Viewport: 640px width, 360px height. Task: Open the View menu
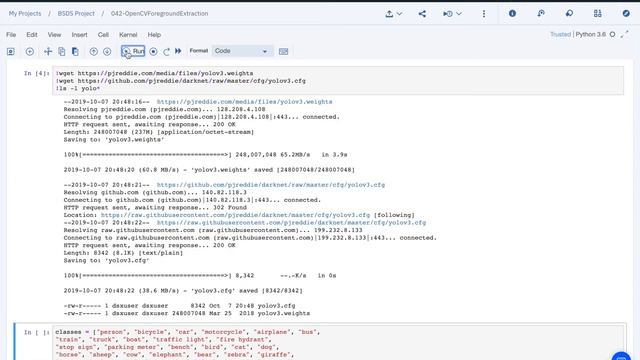pos(54,35)
